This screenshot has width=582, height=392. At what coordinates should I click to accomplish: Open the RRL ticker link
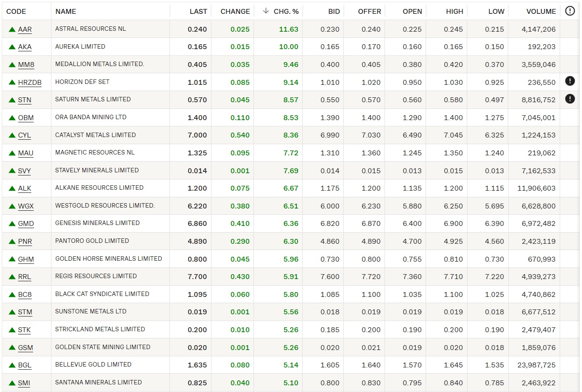point(25,277)
